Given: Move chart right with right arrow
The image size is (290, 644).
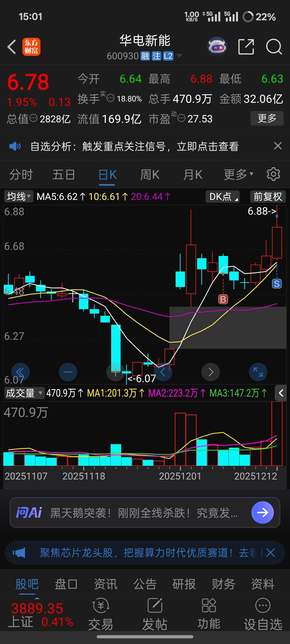Looking at the screenshot, I should (211, 372).
